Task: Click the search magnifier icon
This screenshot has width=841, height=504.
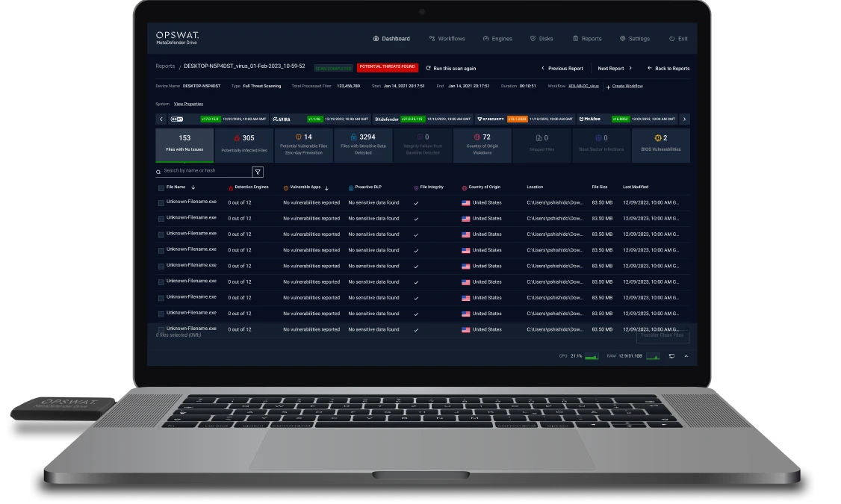Action: tap(158, 172)
